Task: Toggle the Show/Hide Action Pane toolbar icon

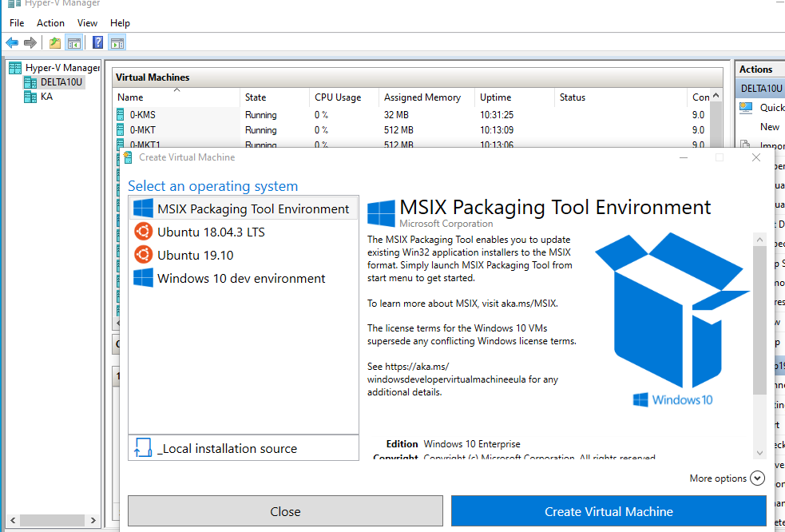Action: [x=117, y=43]
